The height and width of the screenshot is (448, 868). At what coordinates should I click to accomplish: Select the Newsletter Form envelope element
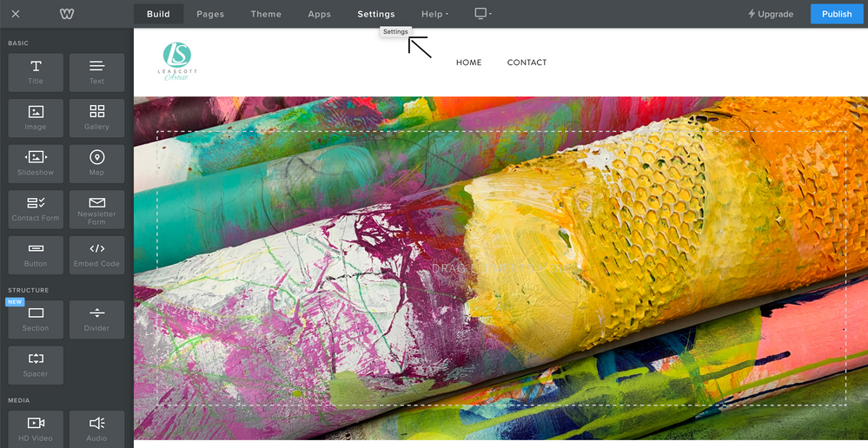pos(96,209)
